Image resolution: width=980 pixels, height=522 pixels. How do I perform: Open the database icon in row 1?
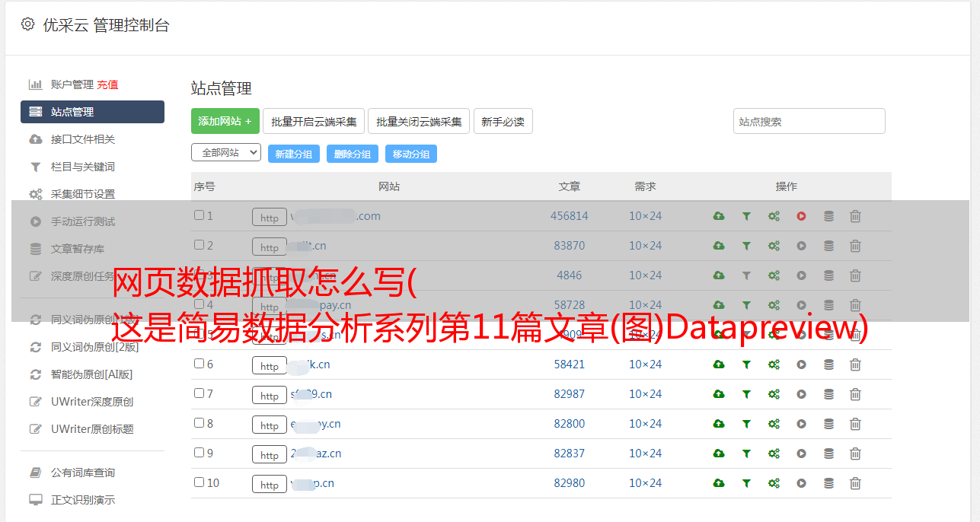[x=828, y=216]
